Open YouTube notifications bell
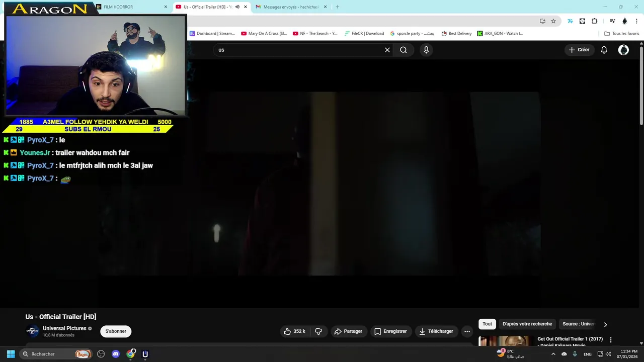 click(x=604, y=50)
